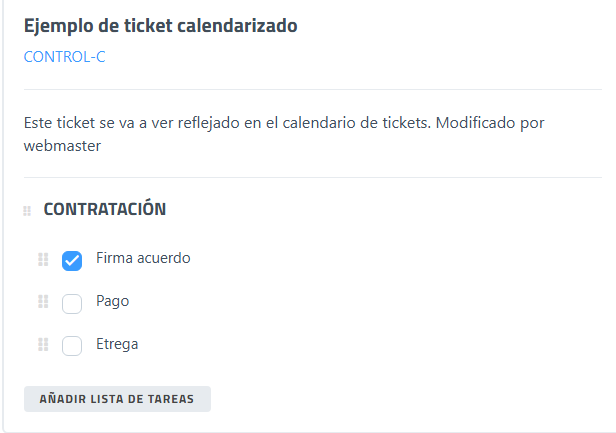
Task: Click the CONTRATACIÓN checklist heading
Action: [104, 210]
